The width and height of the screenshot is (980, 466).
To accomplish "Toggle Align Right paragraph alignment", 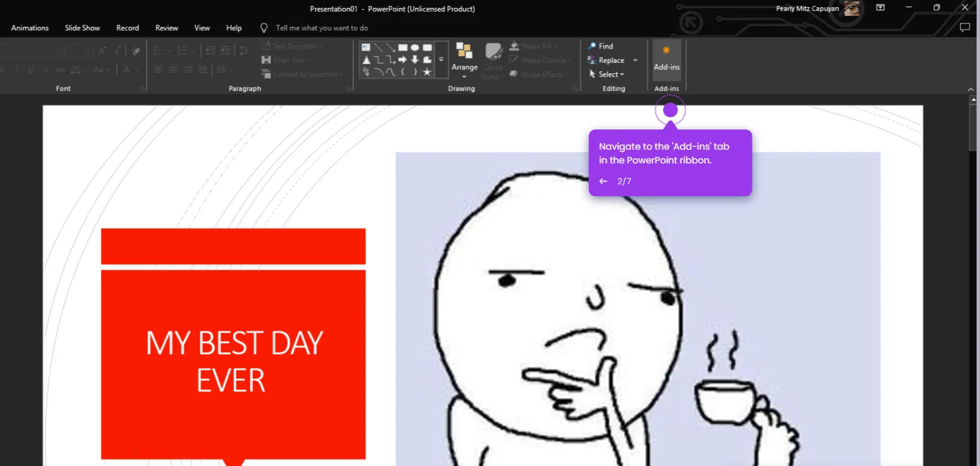I will tap(188, 69).
